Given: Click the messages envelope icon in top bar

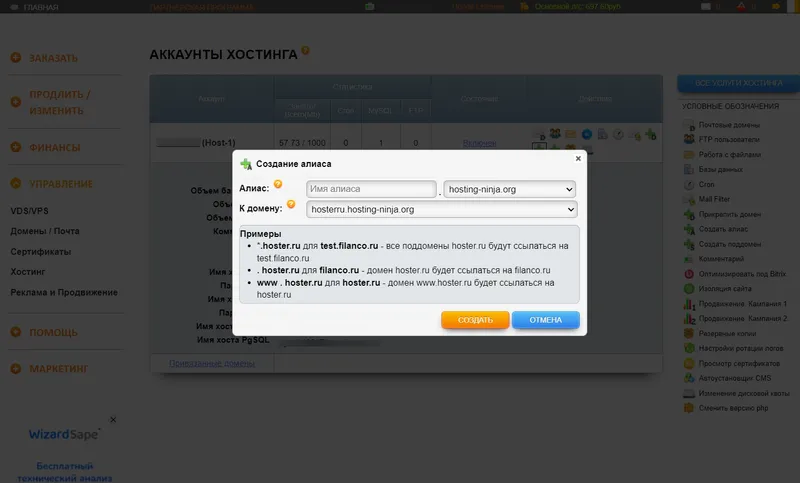Looking at the screenshot, I should (x=706, y=7).
